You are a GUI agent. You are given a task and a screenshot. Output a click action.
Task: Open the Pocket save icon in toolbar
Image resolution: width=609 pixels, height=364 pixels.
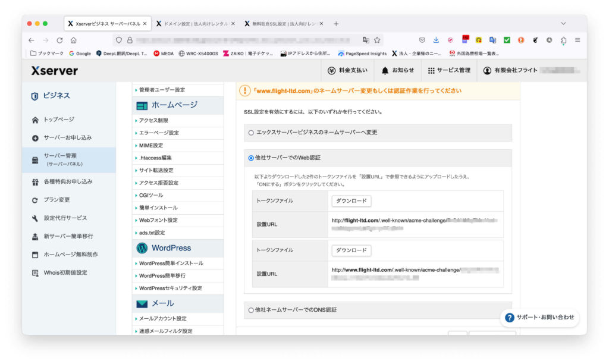(x=422, y=40)
